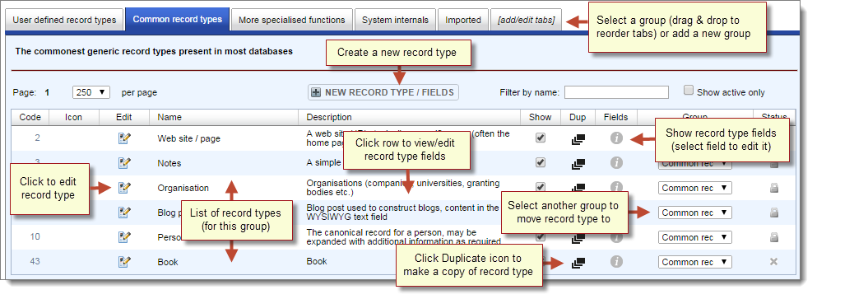Click lock status icon in row code 10
868x299 pixels.
[x=774, y=237]
